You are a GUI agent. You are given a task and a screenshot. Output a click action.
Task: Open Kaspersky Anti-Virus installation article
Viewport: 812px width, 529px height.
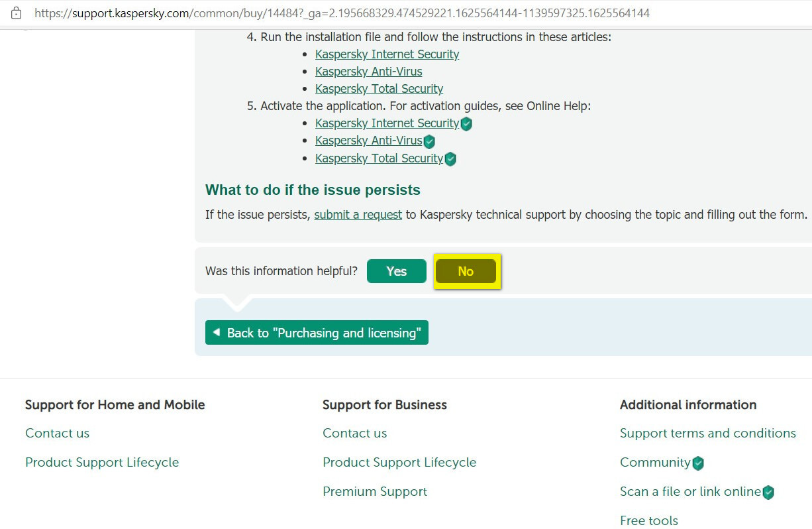(368, 72)
